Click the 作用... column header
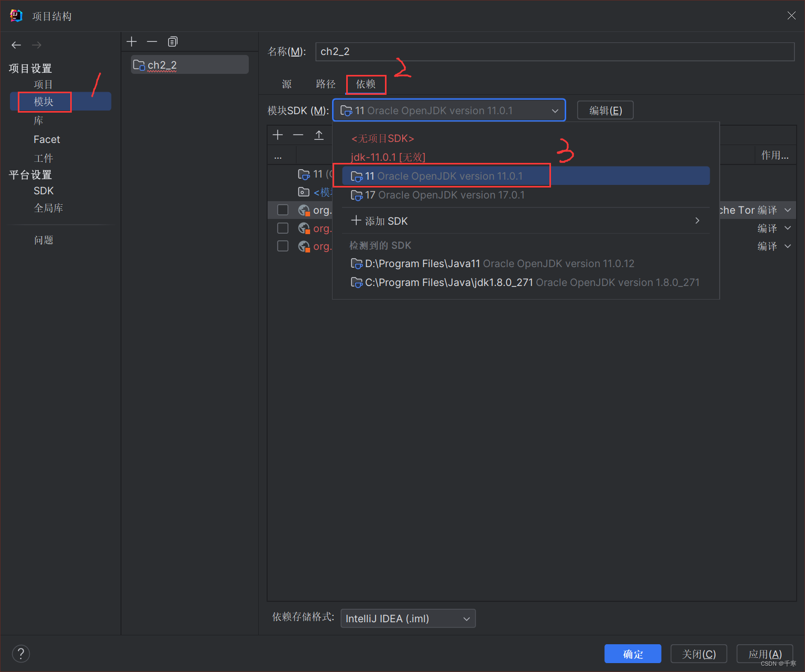The width and height of the screenshot is (805, 672). [x=775, y=155]
